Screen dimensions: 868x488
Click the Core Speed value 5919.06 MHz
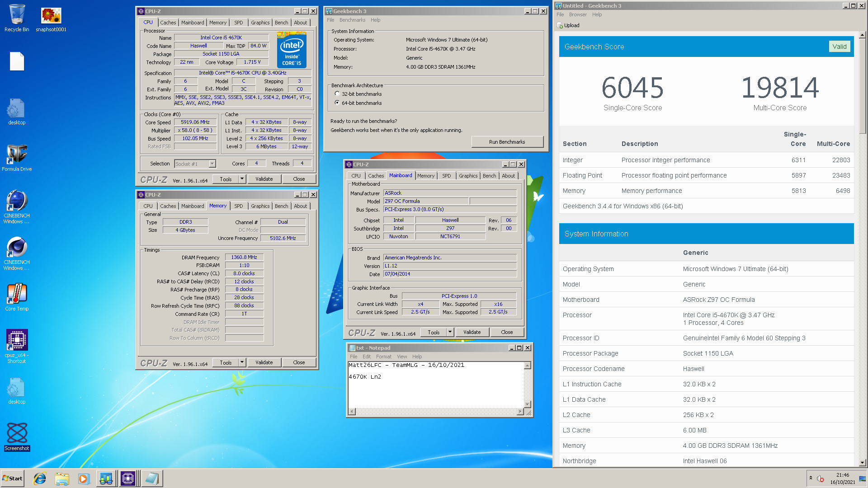(195, 122)
